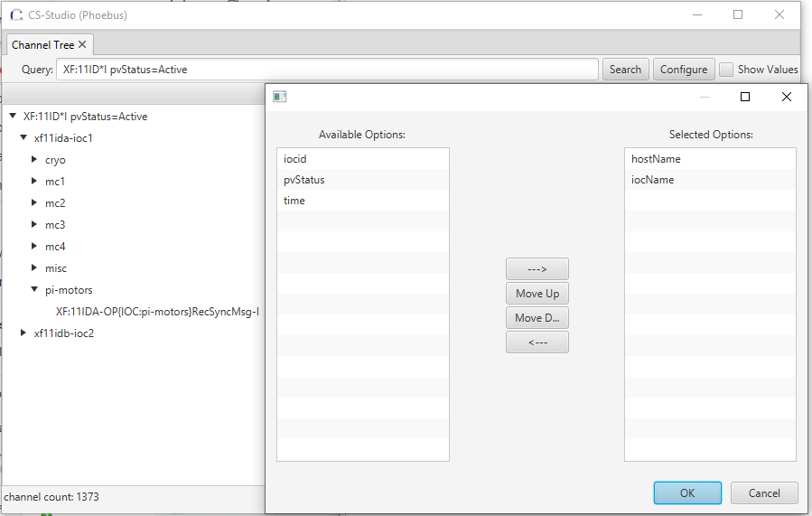The width and height of the screenshot is (812, 516).
Task: Click the right arrow add button
Action: click(537, 269)
